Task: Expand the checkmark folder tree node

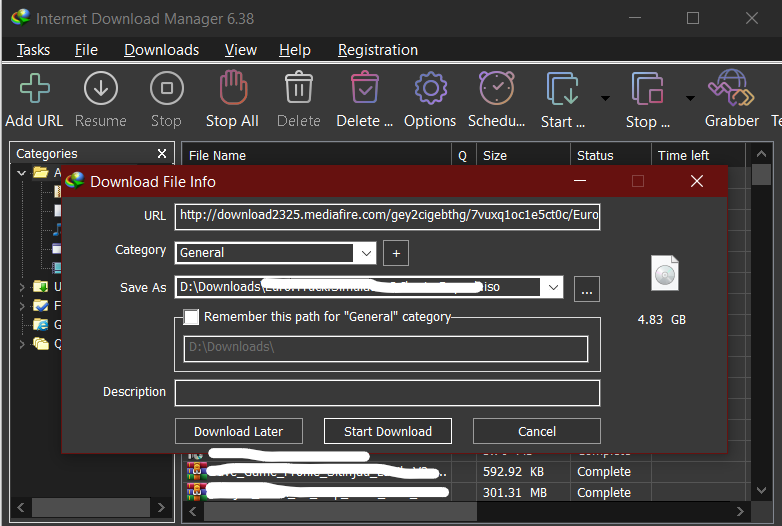Action: pos(21,306)
